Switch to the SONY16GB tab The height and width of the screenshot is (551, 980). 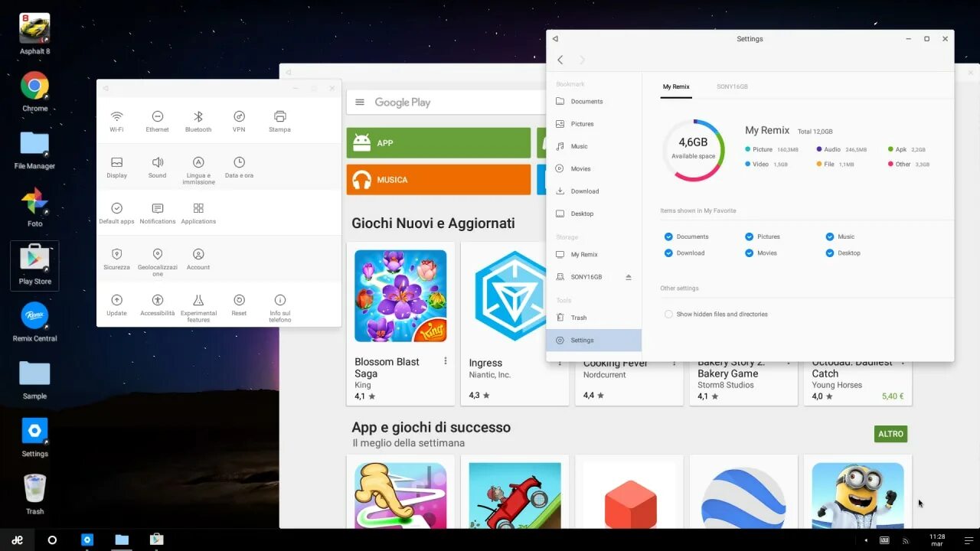click(733, 86)
